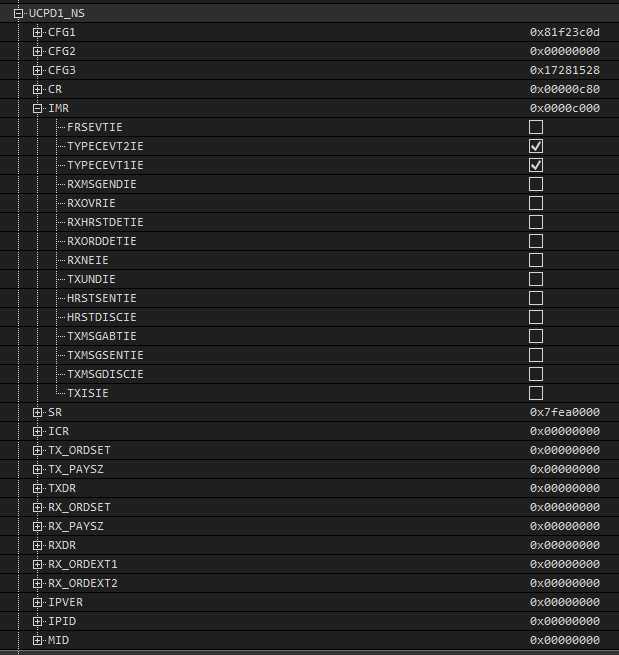The image size is (619, 655).
Task: Enable the FRSEVTIE interrupt checkbox
Action: coord(536,127)
